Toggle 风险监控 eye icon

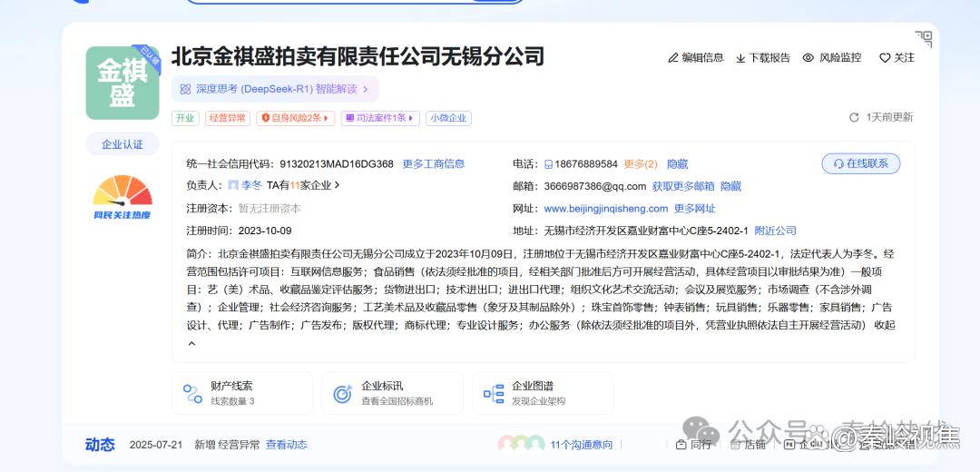[x=808, y=57]
